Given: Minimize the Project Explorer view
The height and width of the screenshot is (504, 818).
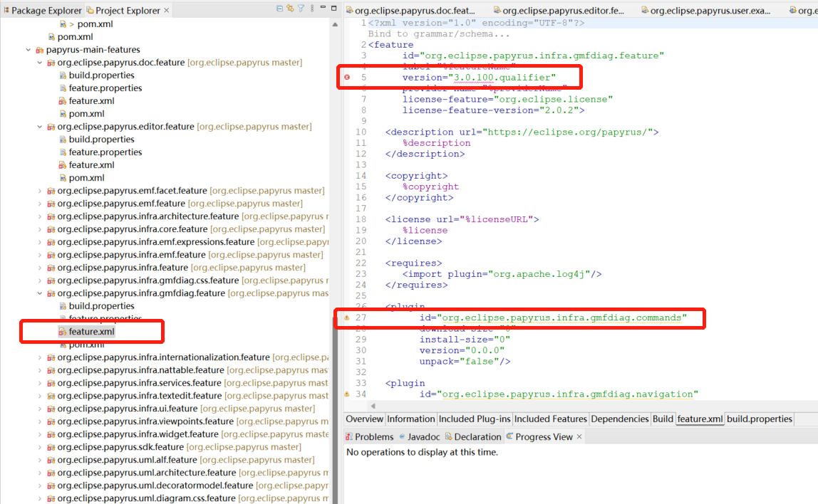Looking at the screenshot, I should [x=323, y=7].
